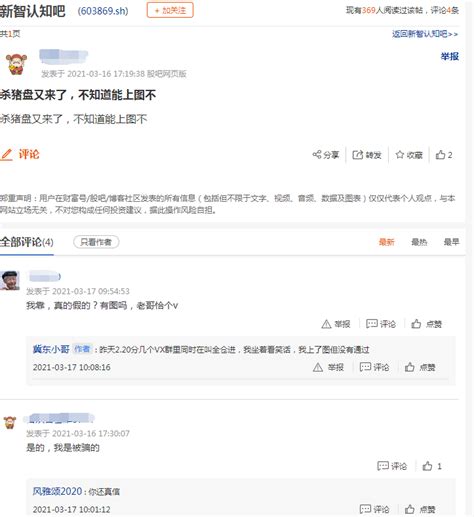
Task: Toggle the 只看作者 filter
Action: click(x=96, y=242)
